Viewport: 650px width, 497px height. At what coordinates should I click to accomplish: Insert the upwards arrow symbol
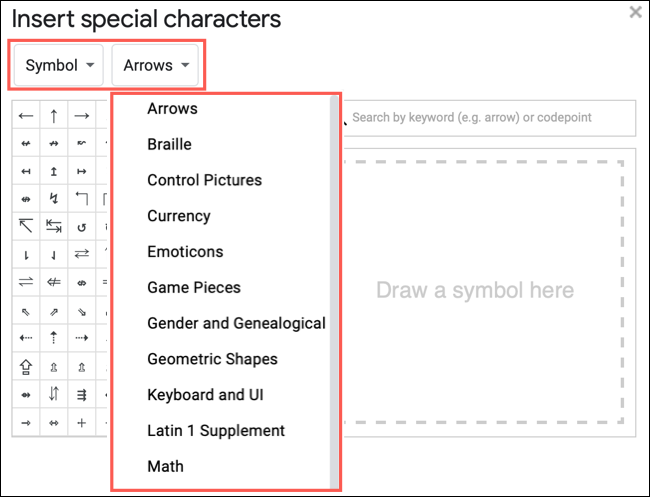coord(54,116)
